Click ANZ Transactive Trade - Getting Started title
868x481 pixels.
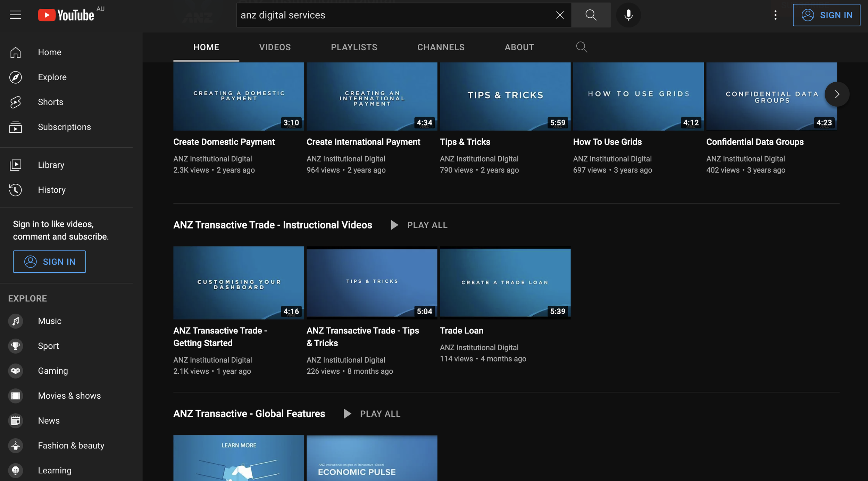(x=220, y=337)
